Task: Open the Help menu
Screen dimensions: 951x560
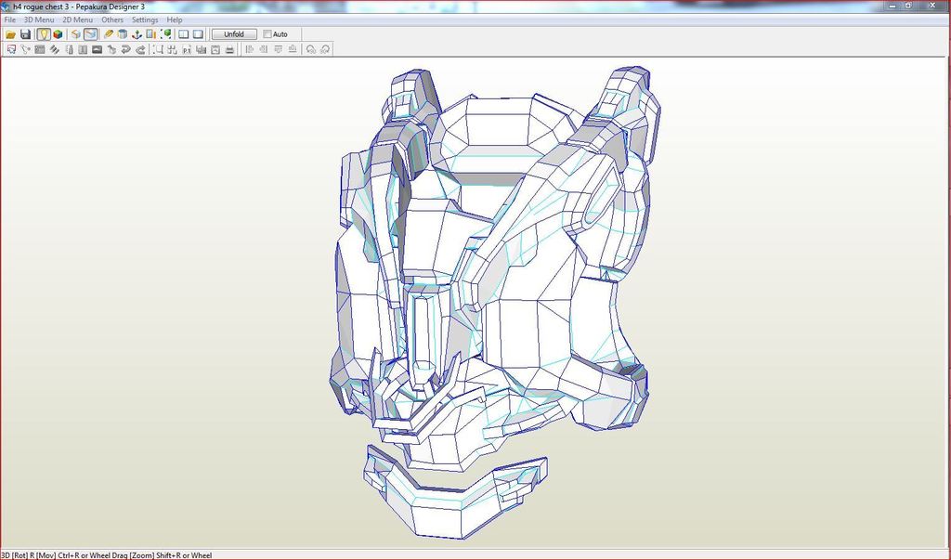Action: 175,20
